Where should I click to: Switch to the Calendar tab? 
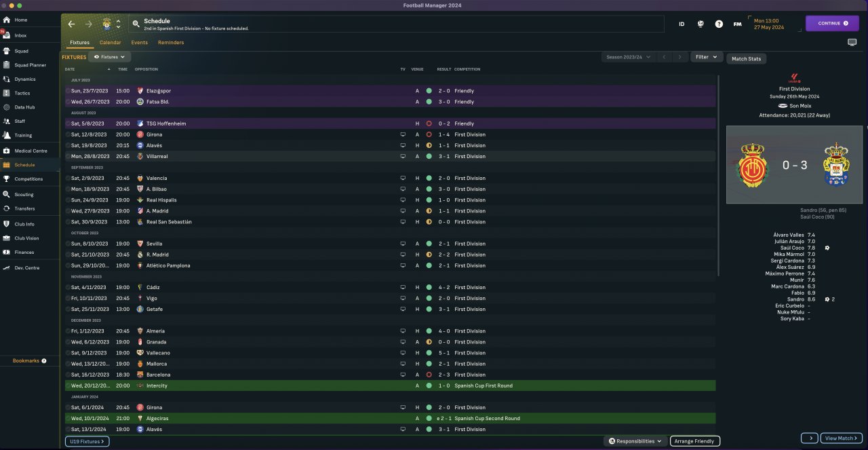click(110, 42)
